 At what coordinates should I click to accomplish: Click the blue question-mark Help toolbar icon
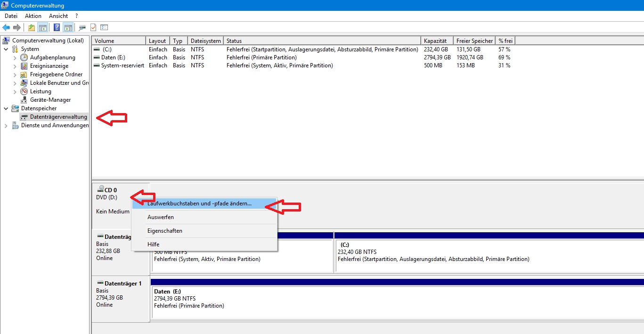coord(57,27)
